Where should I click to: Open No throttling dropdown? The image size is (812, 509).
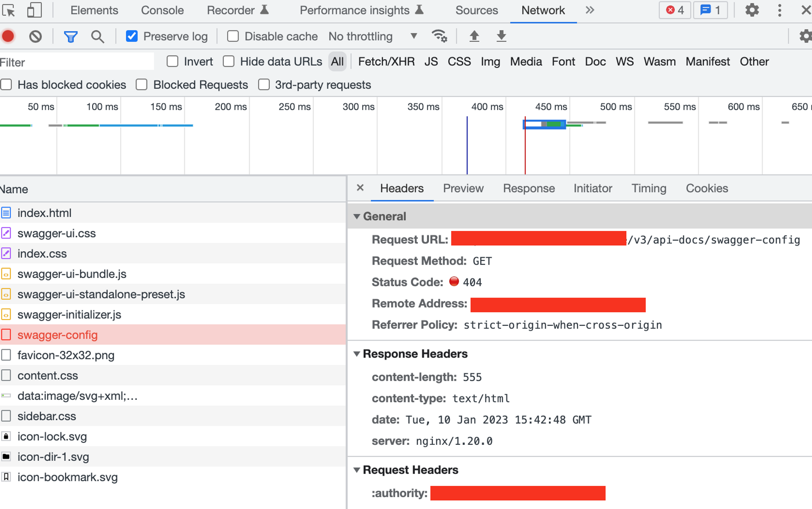(x=372, y=37)
